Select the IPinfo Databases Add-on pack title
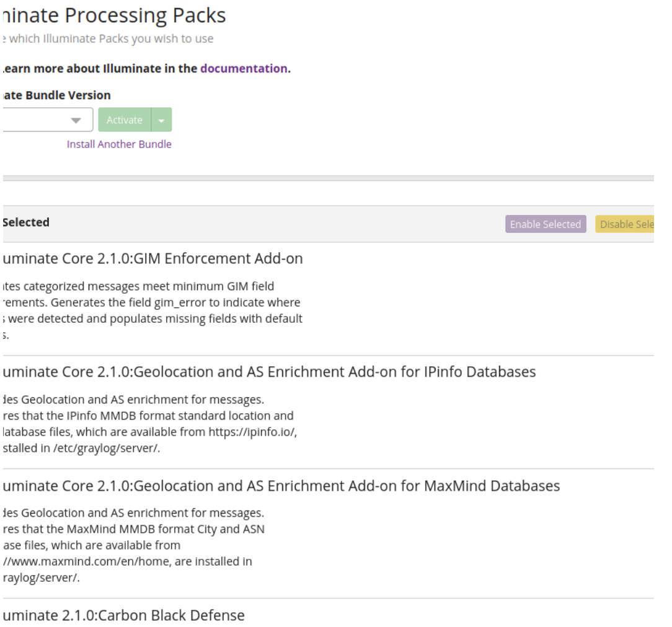The image size is (672, 627). pos(269,372)
